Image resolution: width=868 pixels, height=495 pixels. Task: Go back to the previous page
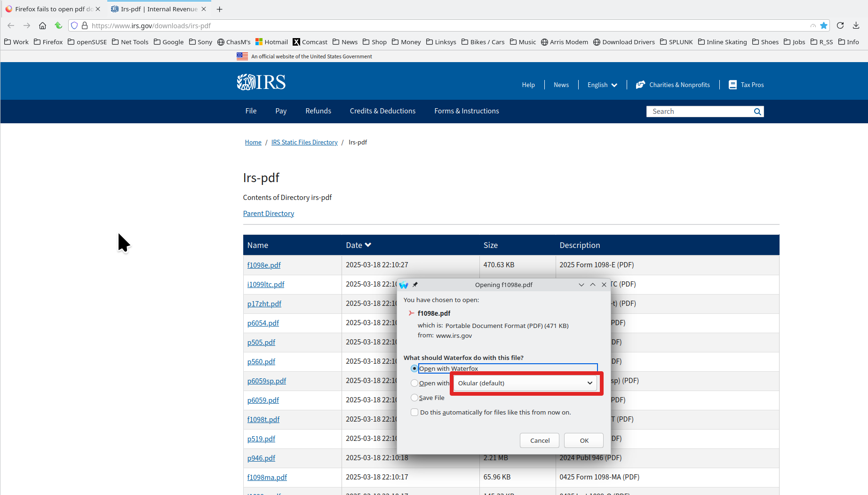click(x=11, y=25)
